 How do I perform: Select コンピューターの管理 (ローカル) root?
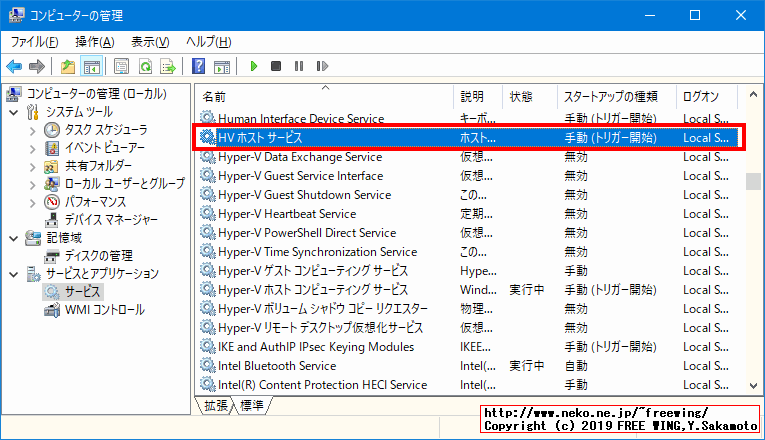(x=96, y=94)
